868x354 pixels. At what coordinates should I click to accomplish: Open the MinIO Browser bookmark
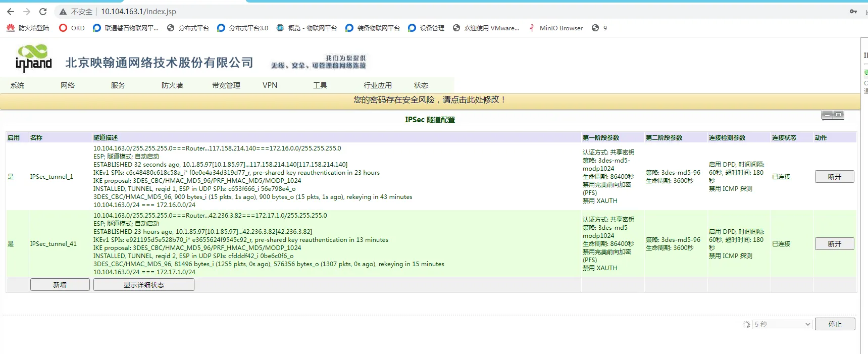[555, 28]
